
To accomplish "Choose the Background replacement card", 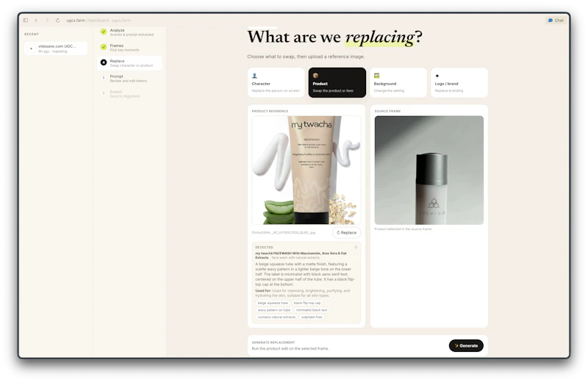I will point(398,82).
